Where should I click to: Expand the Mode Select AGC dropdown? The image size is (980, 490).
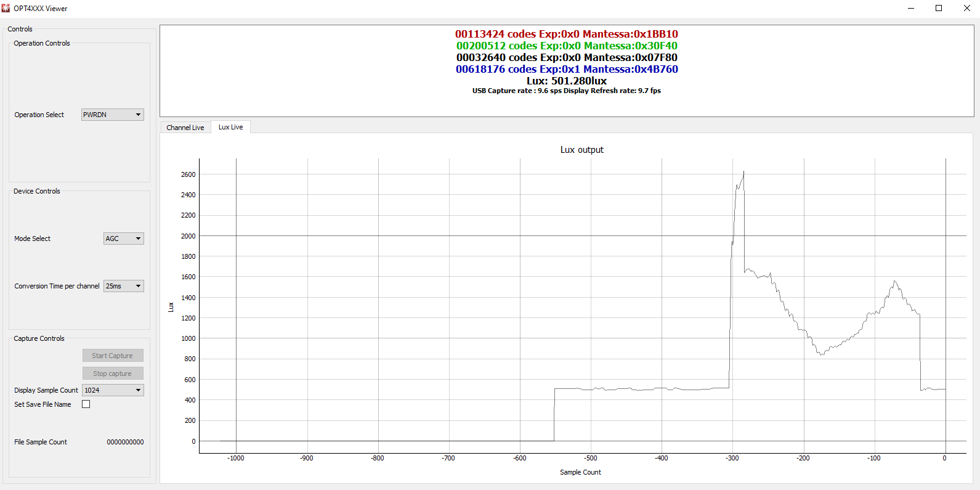[123, 239]
